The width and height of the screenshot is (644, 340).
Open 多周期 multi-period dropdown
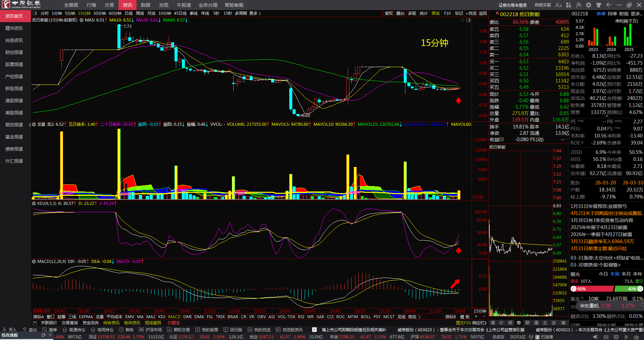tap(241, 13)
